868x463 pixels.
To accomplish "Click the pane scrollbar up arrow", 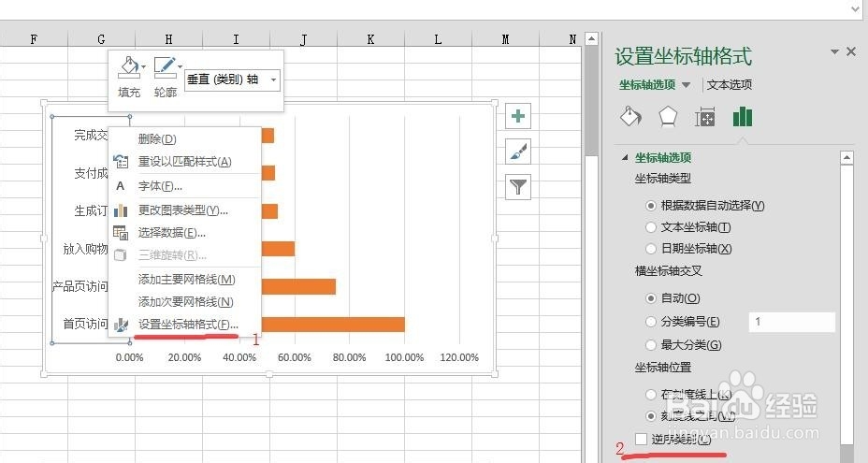I will 847,158.
